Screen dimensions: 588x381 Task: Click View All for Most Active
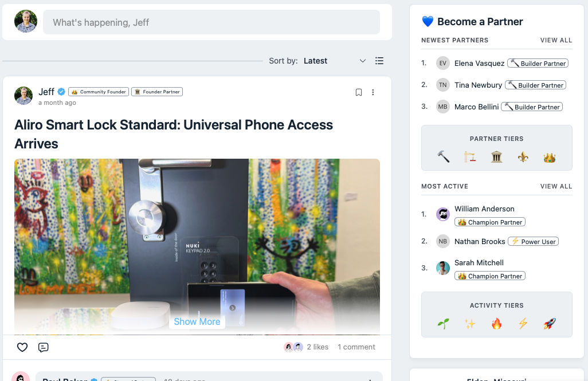[x=556, y=186]
